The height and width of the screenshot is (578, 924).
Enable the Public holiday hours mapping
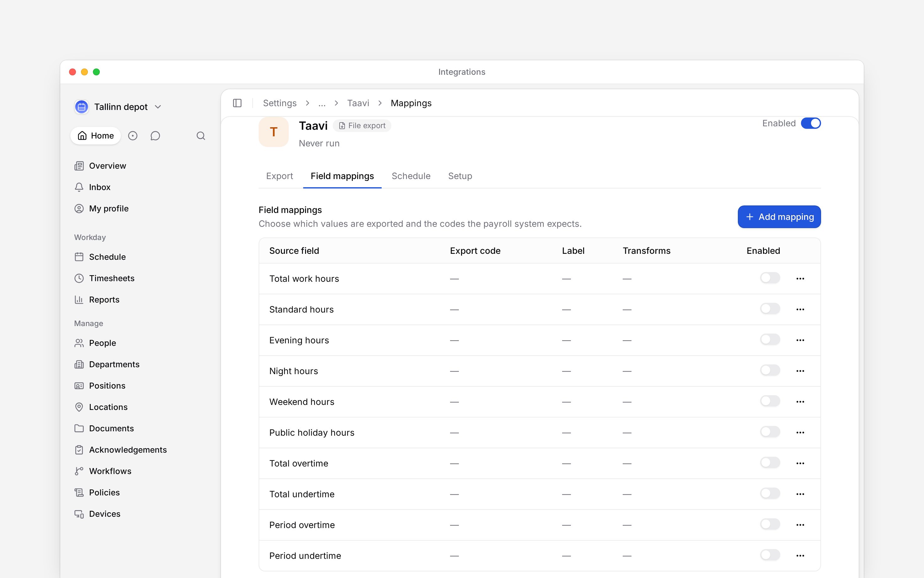point(770,432)
